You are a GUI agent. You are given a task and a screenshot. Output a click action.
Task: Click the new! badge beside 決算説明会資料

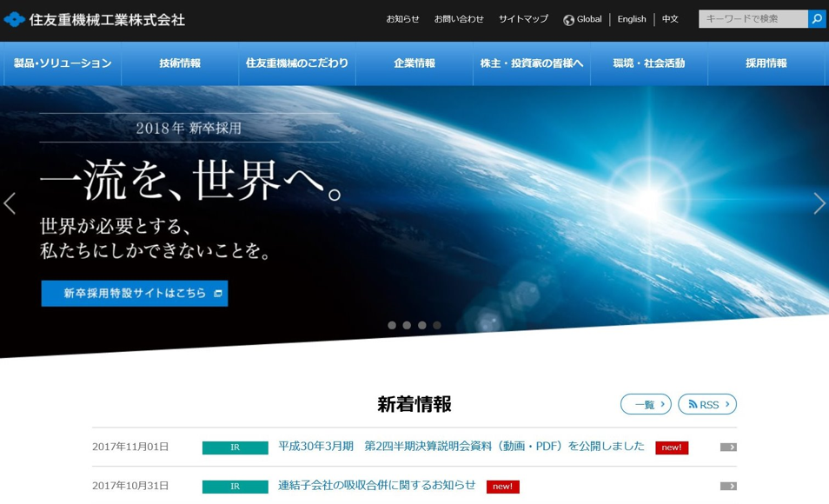pos(672,448)
